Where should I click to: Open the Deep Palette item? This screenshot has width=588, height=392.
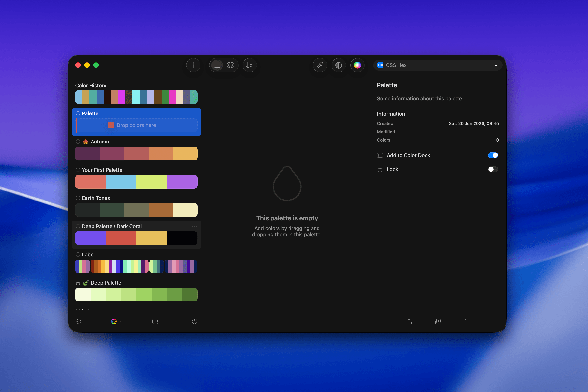click(136, 291)
